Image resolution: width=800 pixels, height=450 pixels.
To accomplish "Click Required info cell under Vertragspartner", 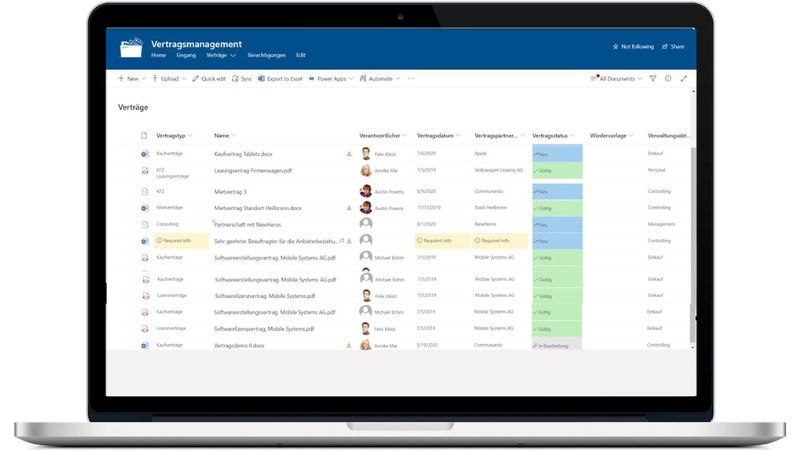I will tap(499, 241).
